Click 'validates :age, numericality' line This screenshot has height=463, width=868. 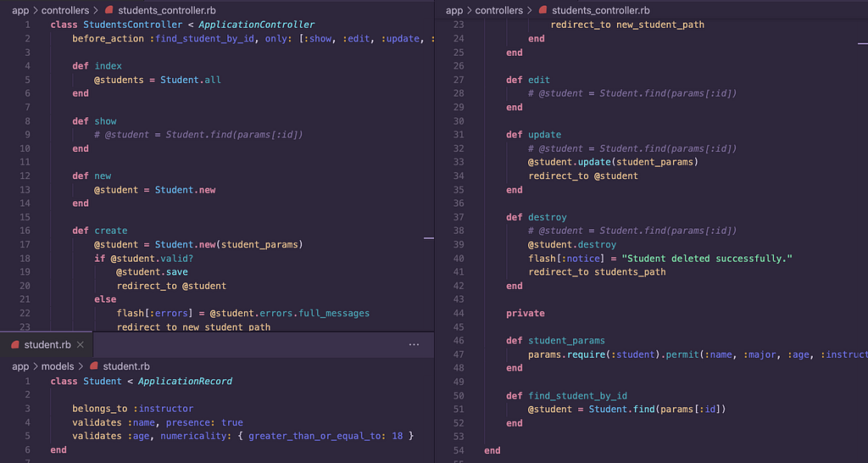click(x=243, y=436)
